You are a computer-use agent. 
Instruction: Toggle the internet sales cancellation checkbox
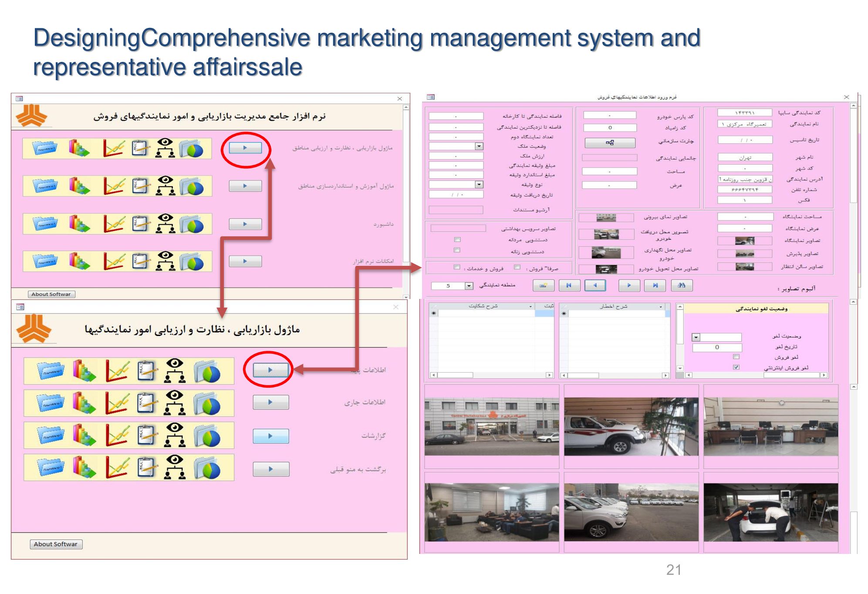pos(736,367)
